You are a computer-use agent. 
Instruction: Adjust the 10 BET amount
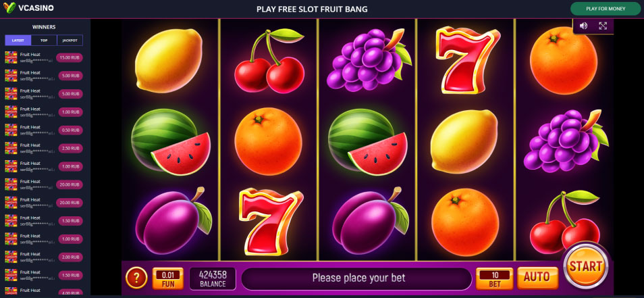(x=495, y=278)
